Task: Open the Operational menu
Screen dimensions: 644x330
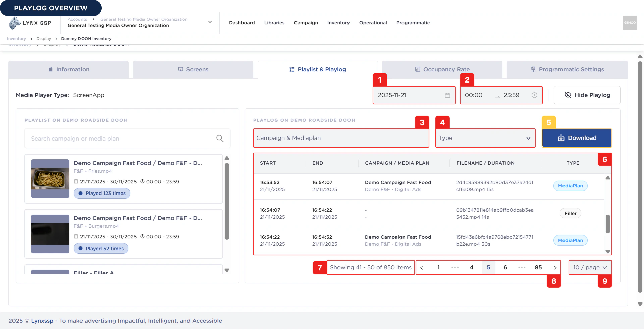Action: (373, 23)
